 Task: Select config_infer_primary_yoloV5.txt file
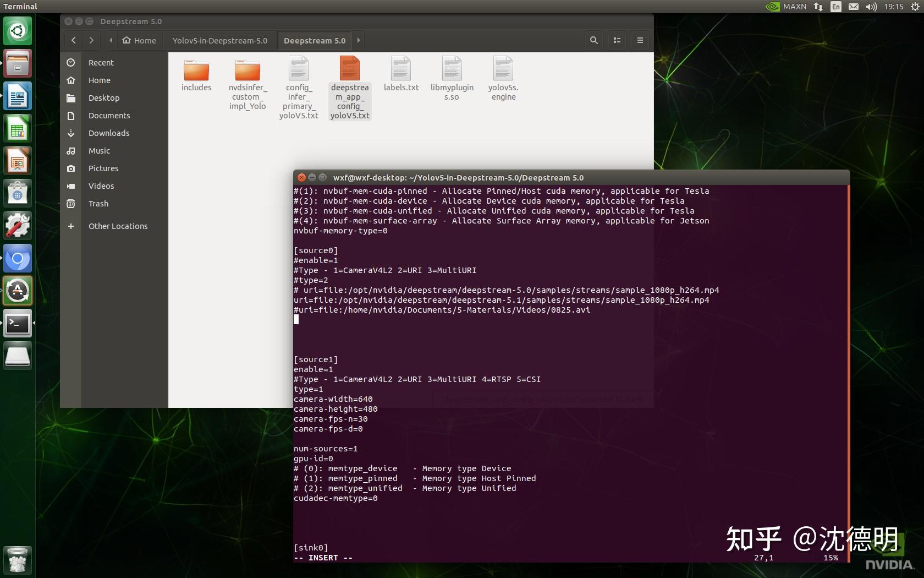[299, 88]
